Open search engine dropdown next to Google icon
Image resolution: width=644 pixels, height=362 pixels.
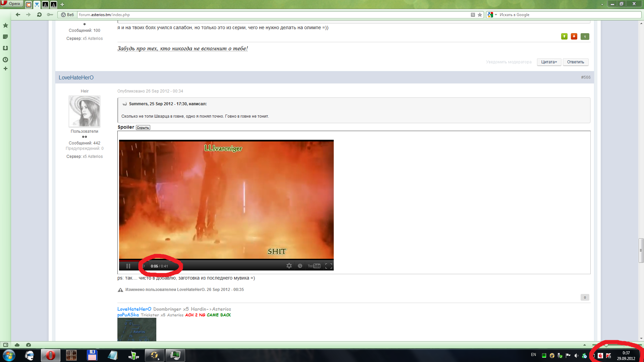coord(496,15)
